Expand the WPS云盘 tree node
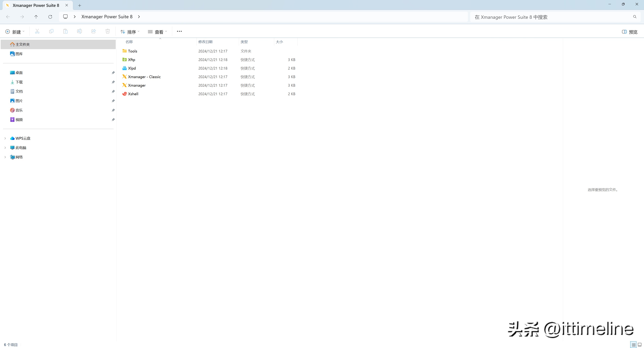Image resolution: width=644 pixels, height=348 pixels. 5,138
